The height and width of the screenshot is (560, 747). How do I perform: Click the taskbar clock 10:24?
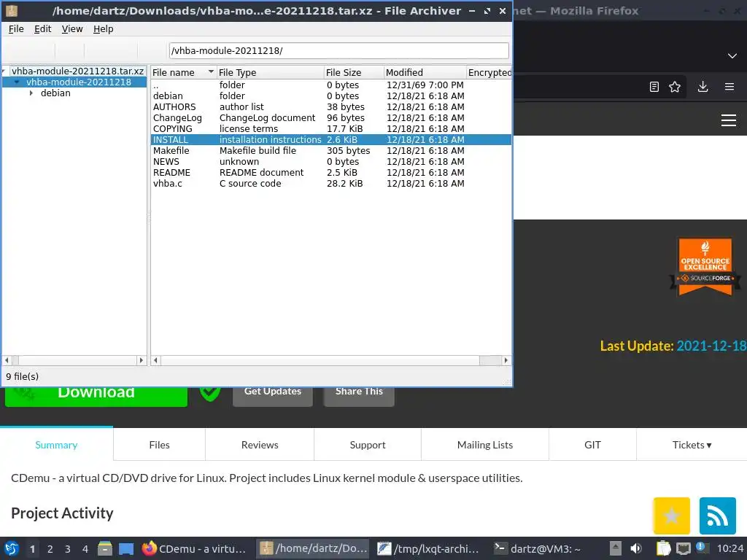coord(729,548)
